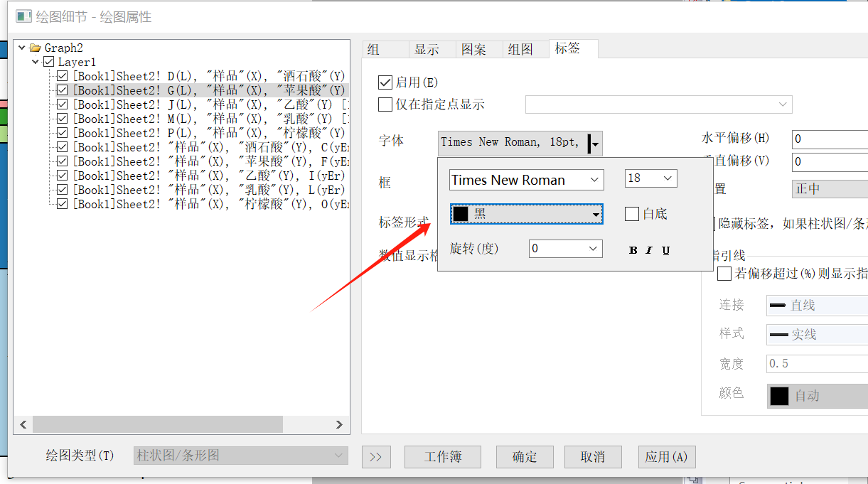Toggle the 白底 checkbox

(x=631, y=214)
